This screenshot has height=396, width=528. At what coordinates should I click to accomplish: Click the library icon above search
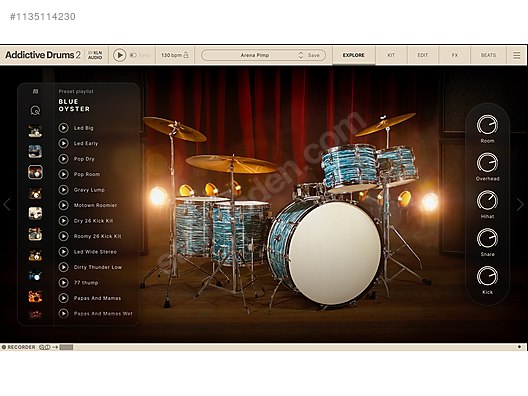pyautogui.click(x=35, y=91)
